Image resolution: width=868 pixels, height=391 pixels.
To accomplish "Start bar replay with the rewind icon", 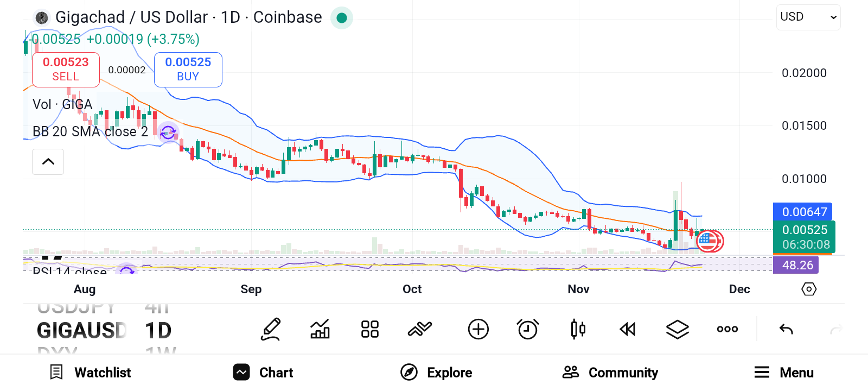I will [x=628, y=329].
